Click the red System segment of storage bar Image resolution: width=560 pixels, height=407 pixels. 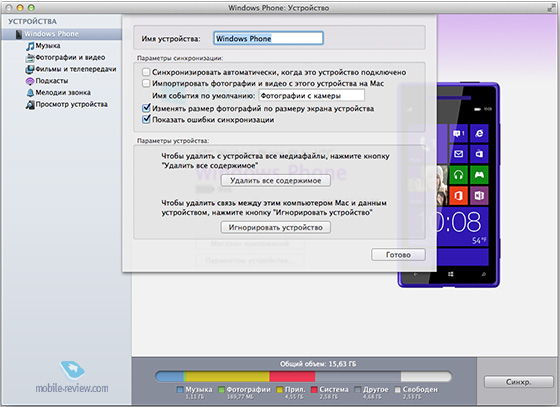292,376
